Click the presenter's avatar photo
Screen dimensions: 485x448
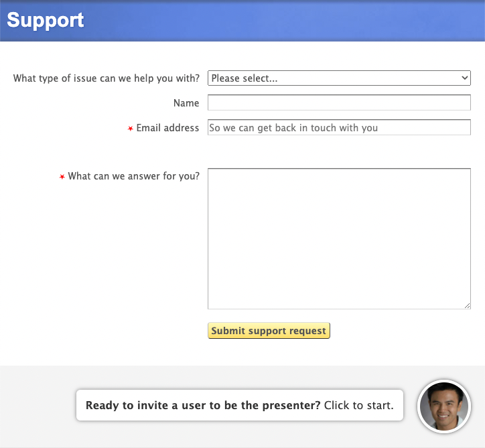444,406
